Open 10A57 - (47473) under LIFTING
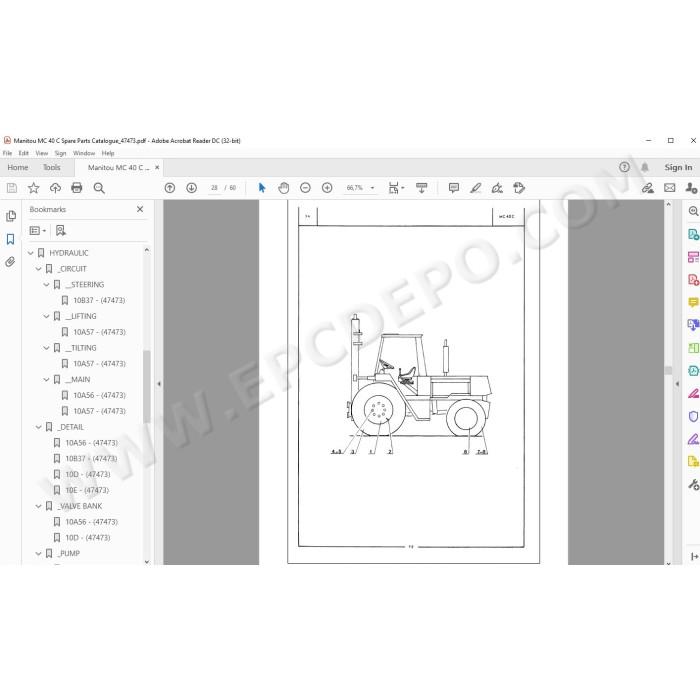Screen dimensions: 700x700 tap(99, 332)
